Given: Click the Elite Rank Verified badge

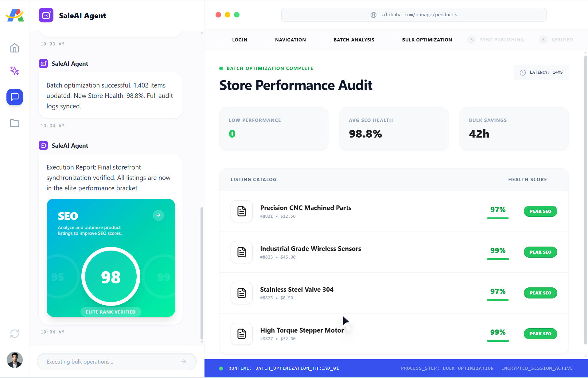Looking at the screenshot, I should (111, 312).
